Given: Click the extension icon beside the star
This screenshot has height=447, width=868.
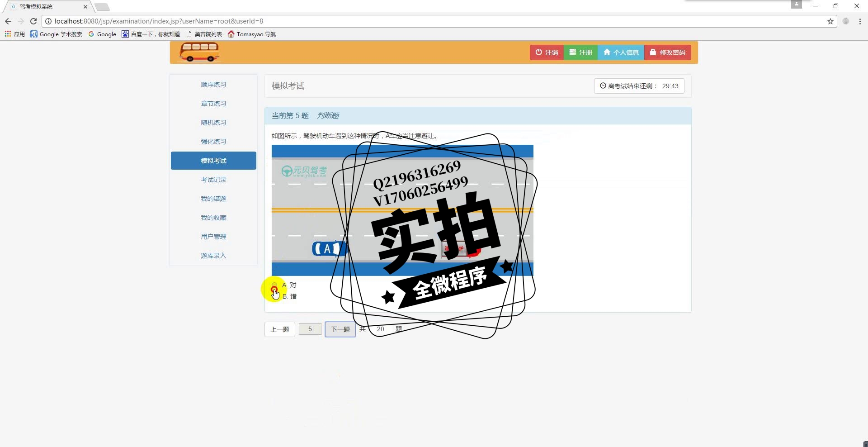Looking at the screenshot, I should (846, 21).
